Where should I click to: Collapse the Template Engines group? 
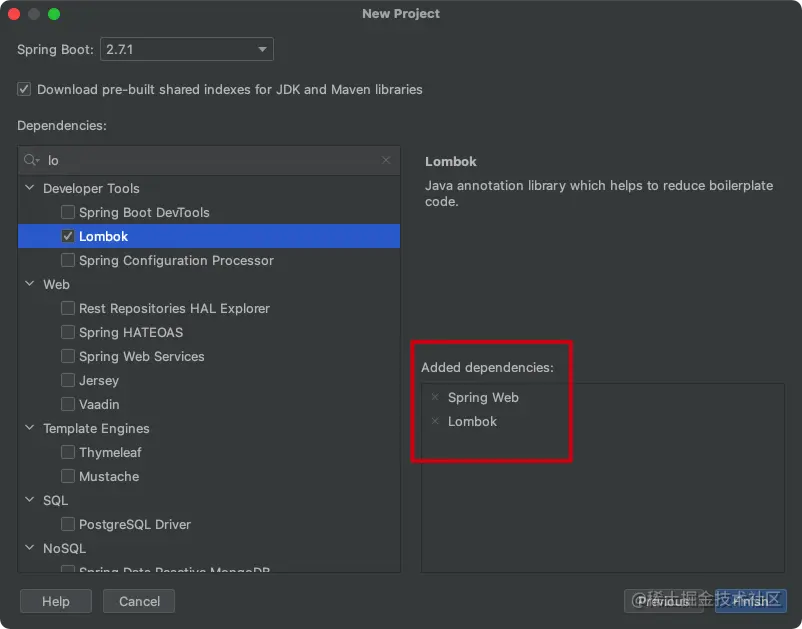[30, 428]
